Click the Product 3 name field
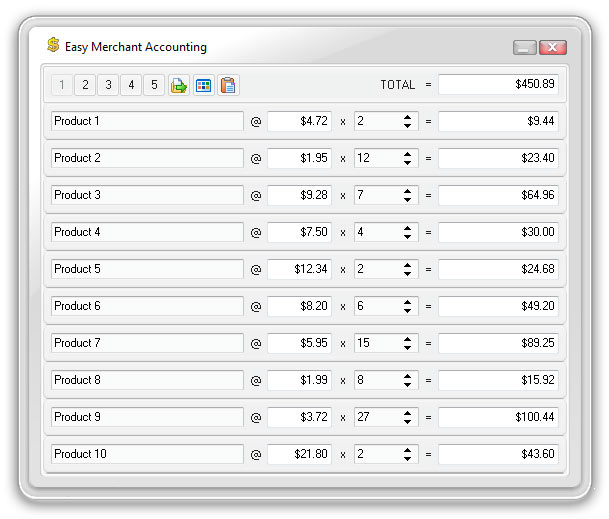 [147, 195]
